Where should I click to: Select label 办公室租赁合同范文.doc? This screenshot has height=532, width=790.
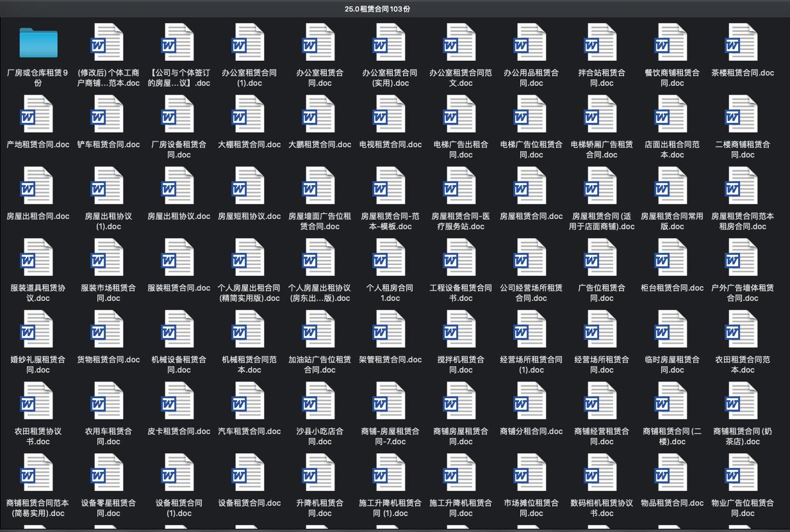461,78
